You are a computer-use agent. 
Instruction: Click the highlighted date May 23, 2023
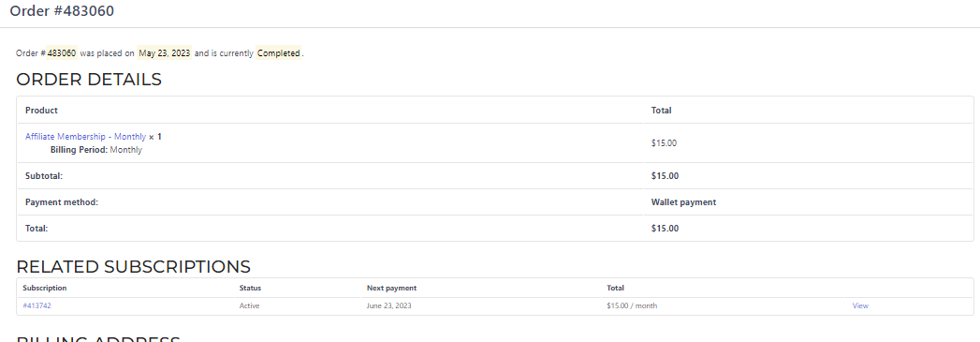pyautogui.click(x=165, y=53)
